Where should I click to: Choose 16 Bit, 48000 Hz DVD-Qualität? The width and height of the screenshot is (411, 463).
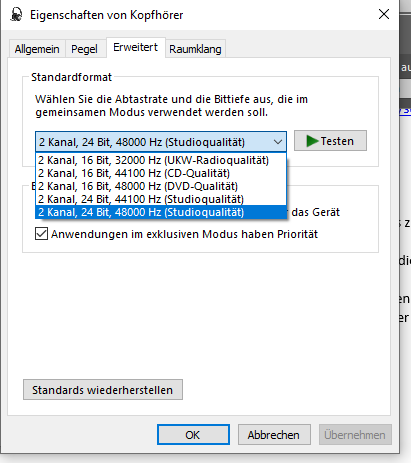coord(161,186)
